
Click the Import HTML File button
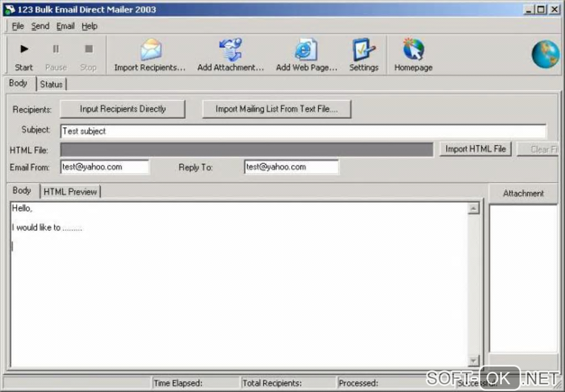pyautogui.click(x=476, y=149)
